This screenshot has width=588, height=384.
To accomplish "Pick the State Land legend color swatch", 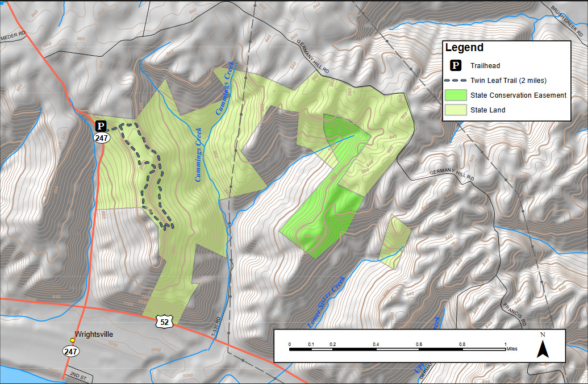I will click(x=456, y=110).
